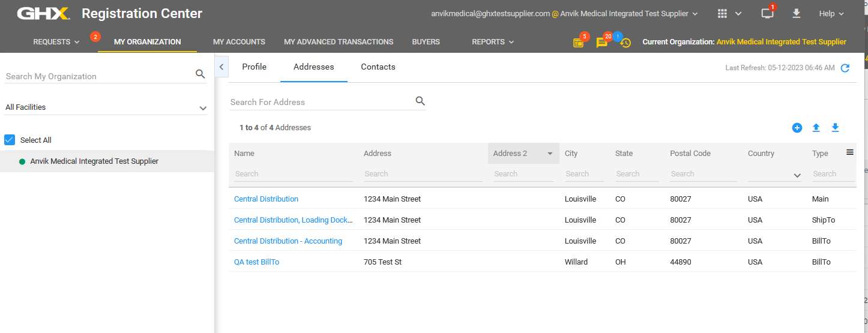Open the My Organization tab
The width and height of the screenshot is (868, 333).
(147, 42)
